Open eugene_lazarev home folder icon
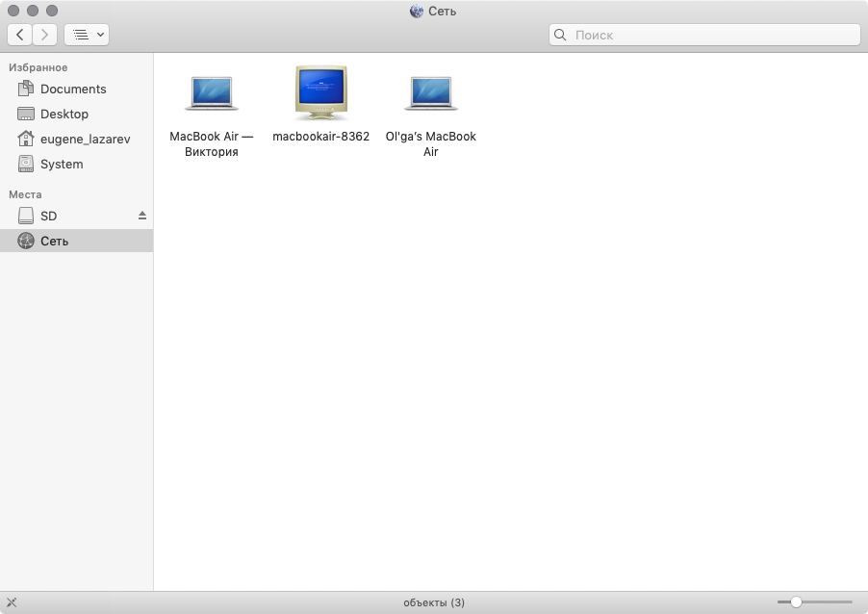Viewport: 868px width, 614px height. [25, 139]
